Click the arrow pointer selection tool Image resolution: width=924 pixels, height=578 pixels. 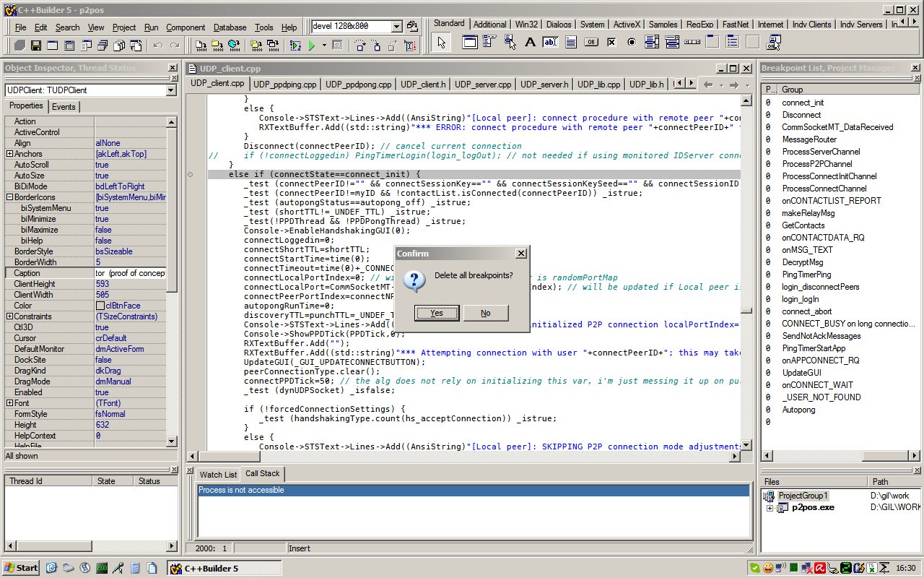(442, 43)
